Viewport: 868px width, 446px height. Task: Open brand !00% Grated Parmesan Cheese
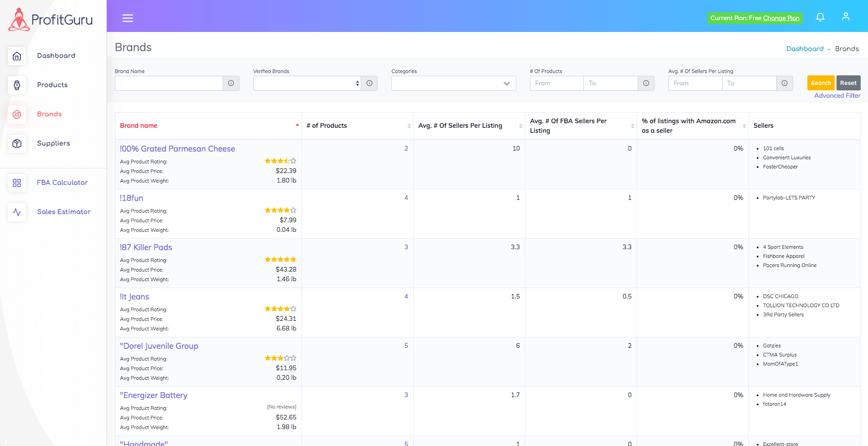(177, 149)
